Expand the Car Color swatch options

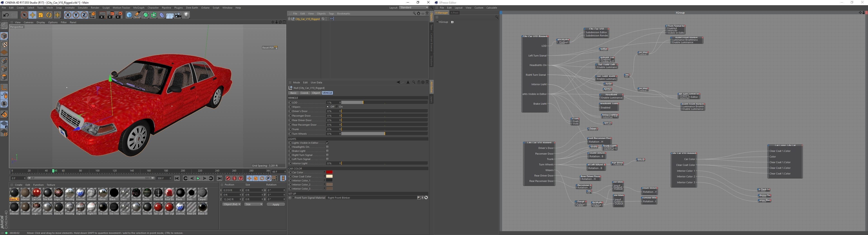pos(325,172)
